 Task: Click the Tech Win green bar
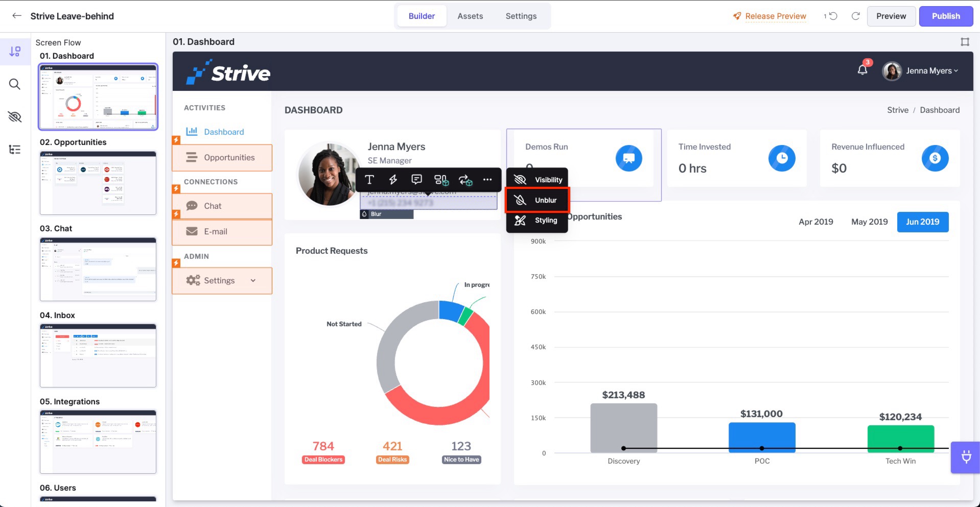901,439
